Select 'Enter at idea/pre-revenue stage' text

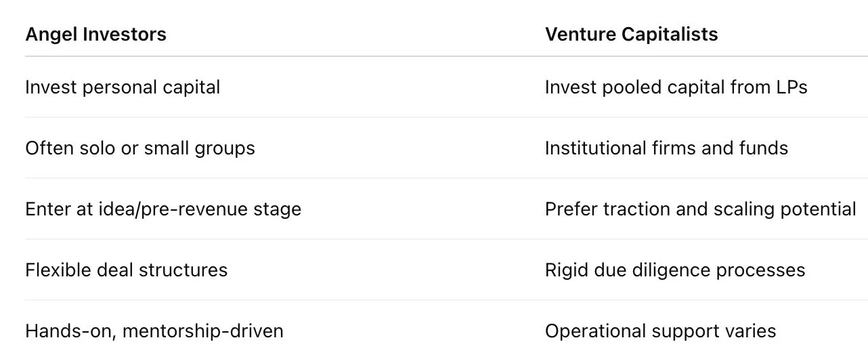click(163, 209)
